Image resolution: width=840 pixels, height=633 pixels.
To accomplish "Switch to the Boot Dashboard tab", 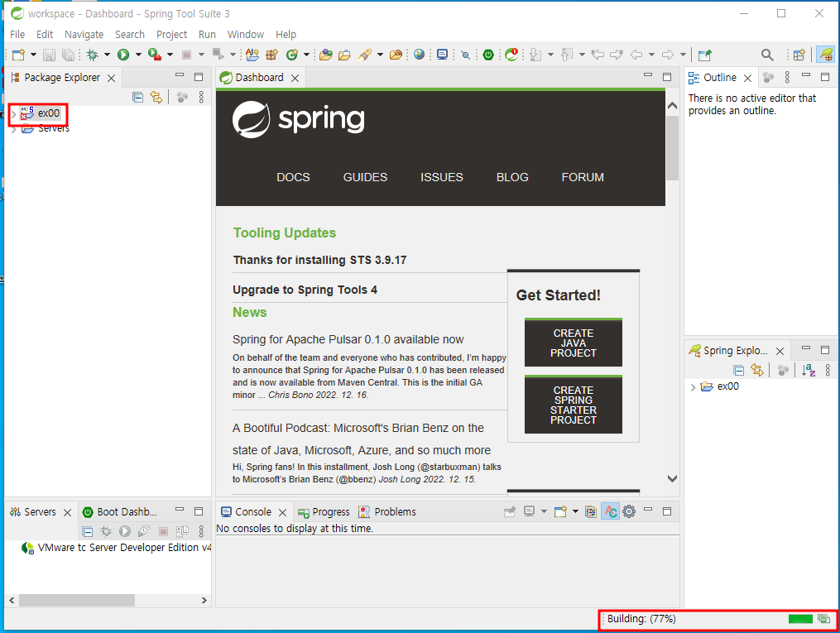I will click(x=120, y=512).
